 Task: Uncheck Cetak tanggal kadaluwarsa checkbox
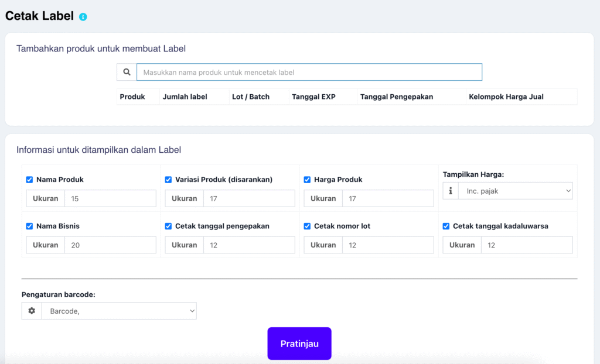pyautogui.click(x=446, y=226)
